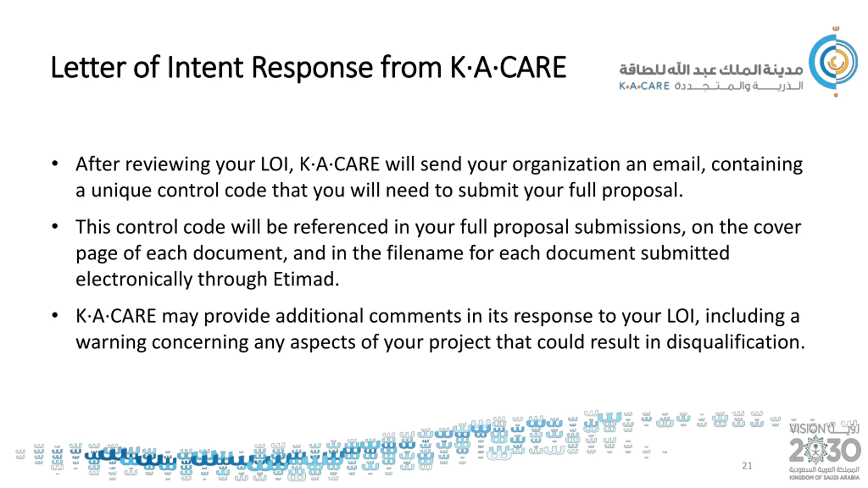The width and height of the screenshot is (868, 488).
Task: Click the blue decorative pattern banner at bottom
Action: (397, 446)
